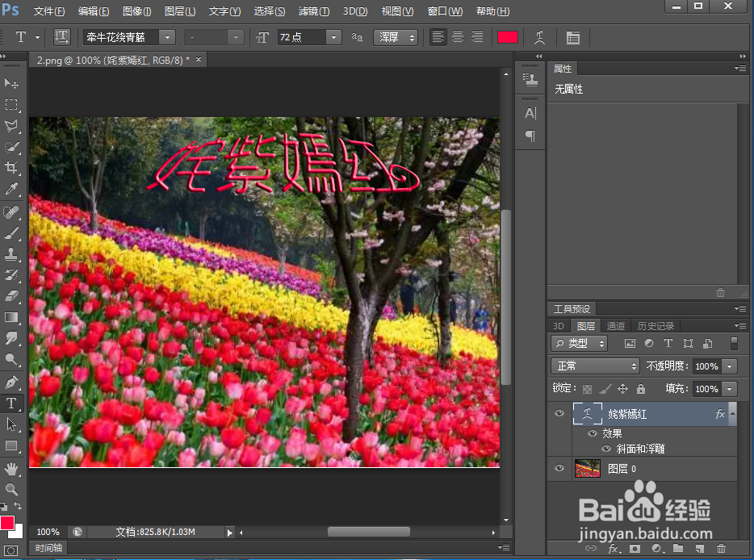Toggle lock position
Image resolution: width=754 pixels, height=560 pixels.
(622, 388)
